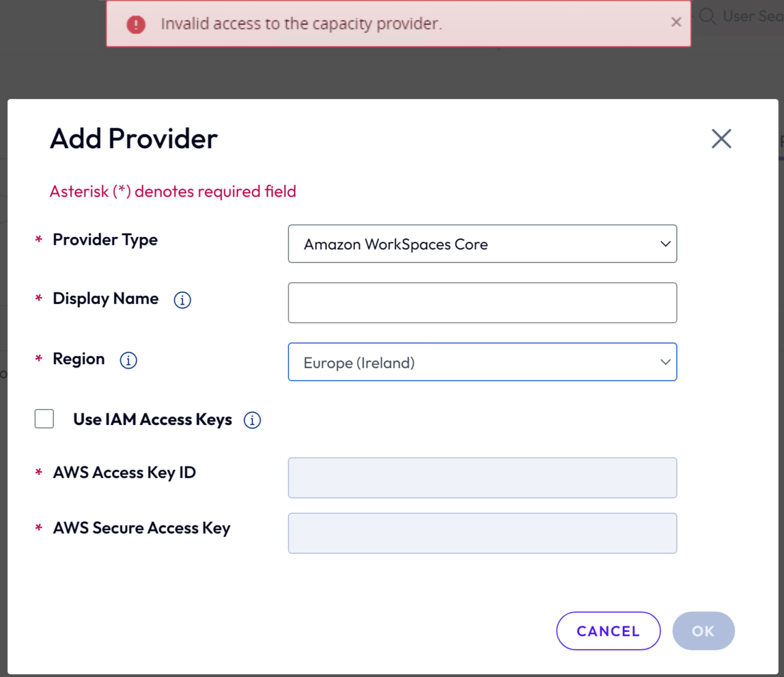Click the "Asterisk (*) denotes required field" note

[173, 191]
